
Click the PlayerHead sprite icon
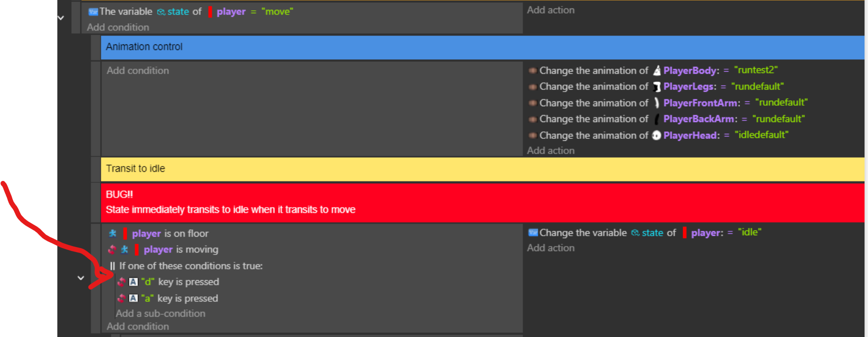pyautogui.click(x=656, y=135)
